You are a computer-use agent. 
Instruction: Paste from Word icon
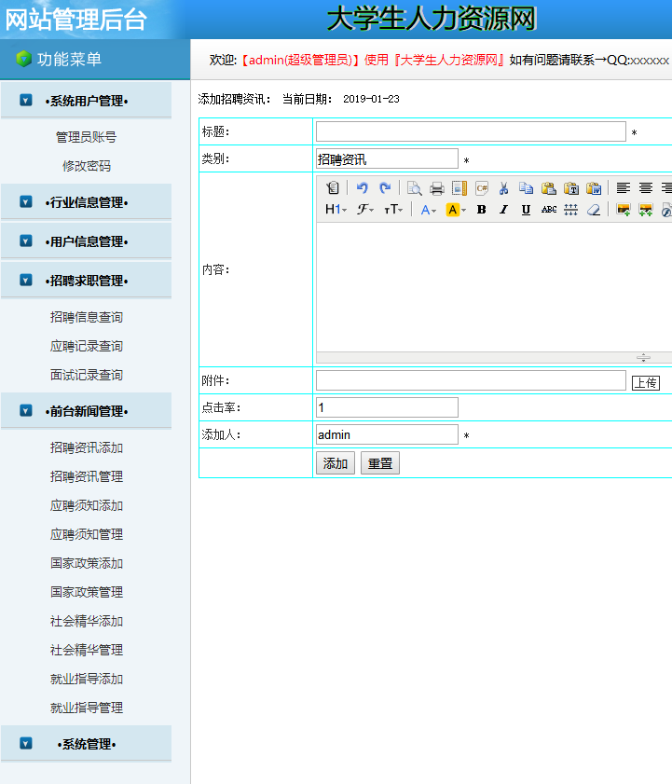click(594, 188)
